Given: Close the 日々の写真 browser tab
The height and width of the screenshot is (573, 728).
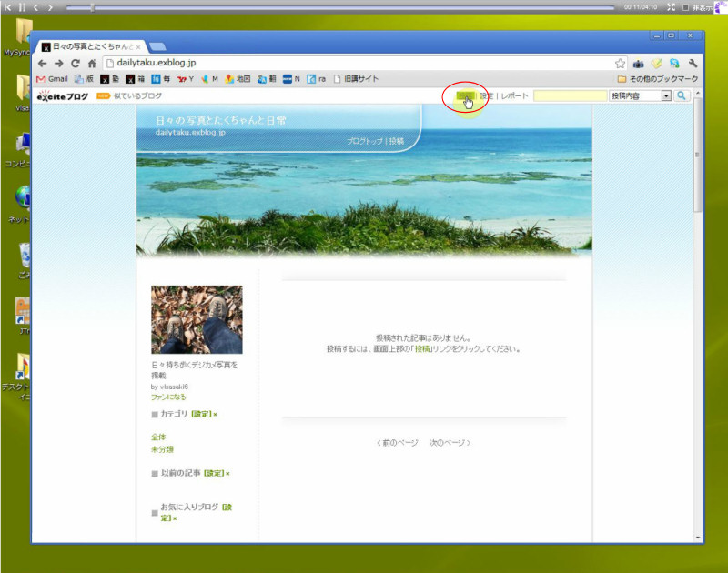Looking at the screenshot, I should point(138,47).
